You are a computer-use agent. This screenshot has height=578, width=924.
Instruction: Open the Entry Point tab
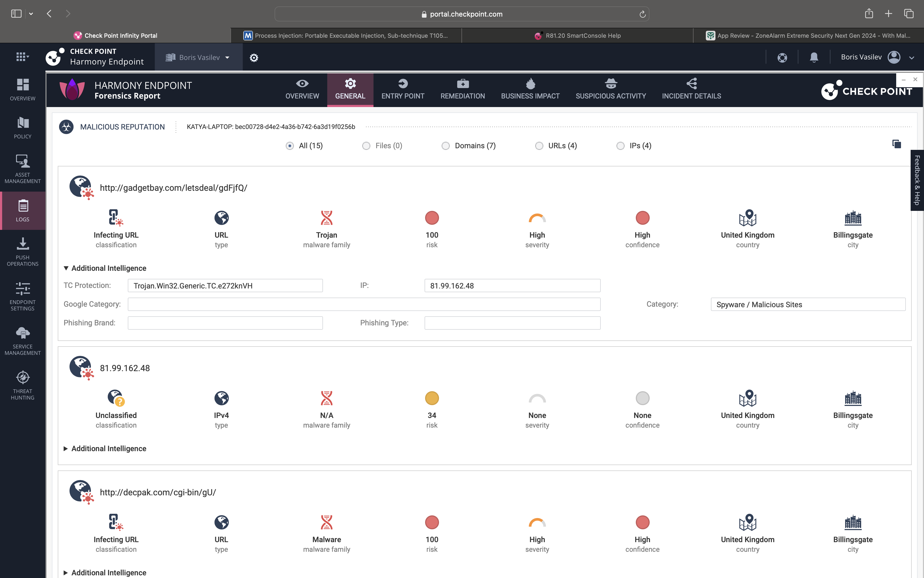pos(403,89)
